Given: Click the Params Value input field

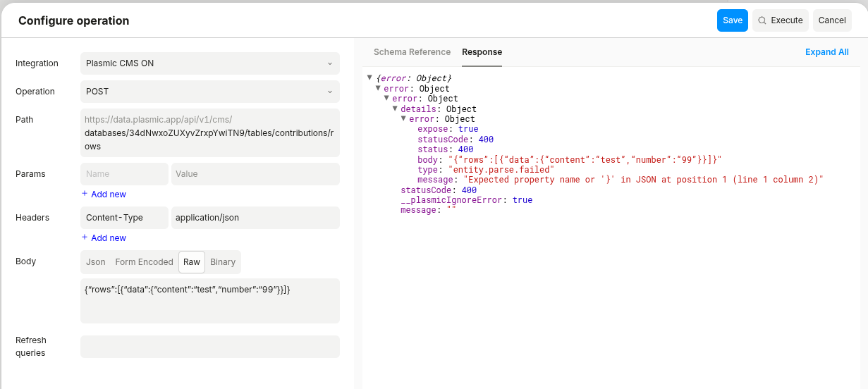Looking at the screenshot, I should [255, 174].
